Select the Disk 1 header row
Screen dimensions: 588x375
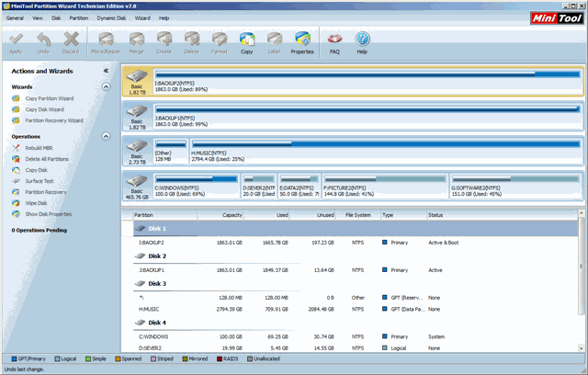(x=356, y=228)
